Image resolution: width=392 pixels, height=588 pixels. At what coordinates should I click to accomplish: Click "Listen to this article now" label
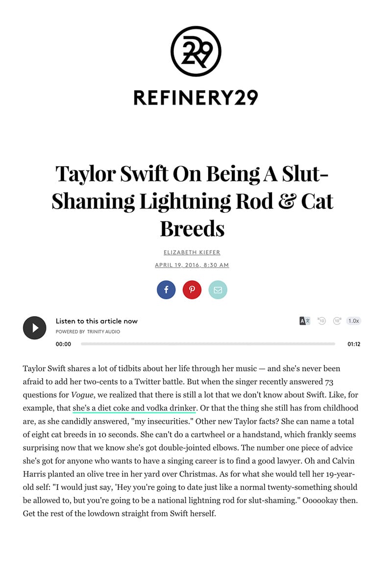97,321
